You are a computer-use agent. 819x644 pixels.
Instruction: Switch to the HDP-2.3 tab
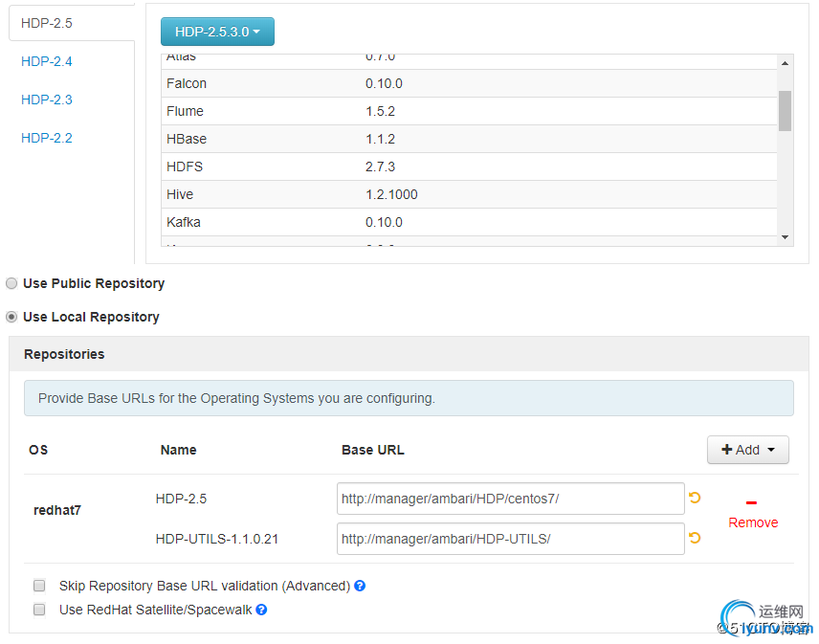[x=47, y=100]
